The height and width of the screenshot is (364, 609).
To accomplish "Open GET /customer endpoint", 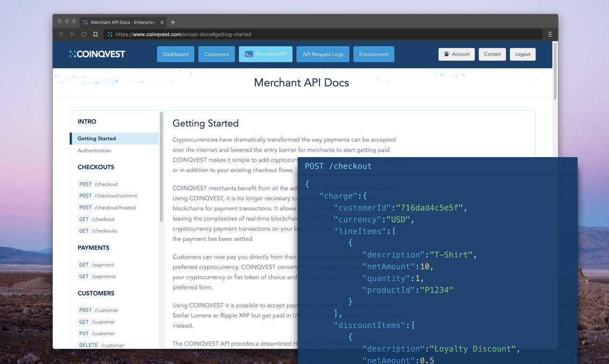I will [96, 321].
